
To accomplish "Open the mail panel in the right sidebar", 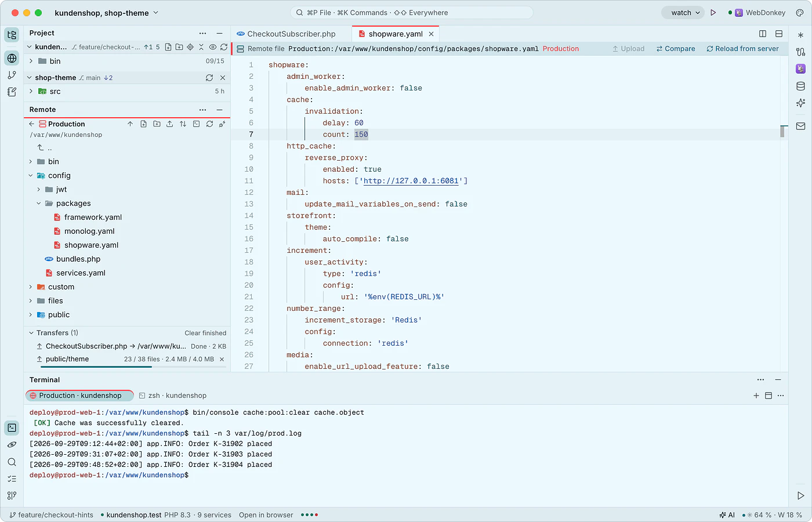I will [x=800, y=126].
